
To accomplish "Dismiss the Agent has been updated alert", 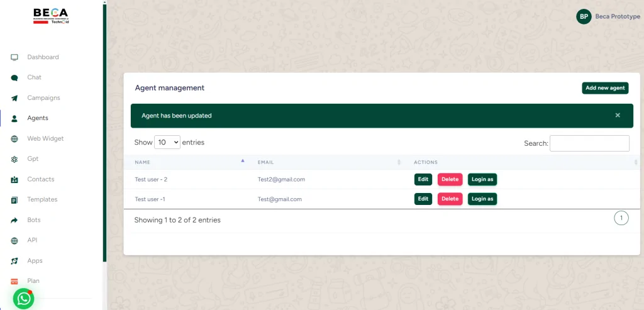I will (618, 116).
